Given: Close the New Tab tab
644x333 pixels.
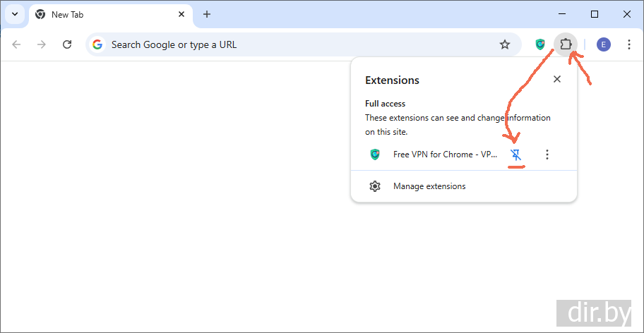Looking at the screenshot, I should (x=181, y=14).
